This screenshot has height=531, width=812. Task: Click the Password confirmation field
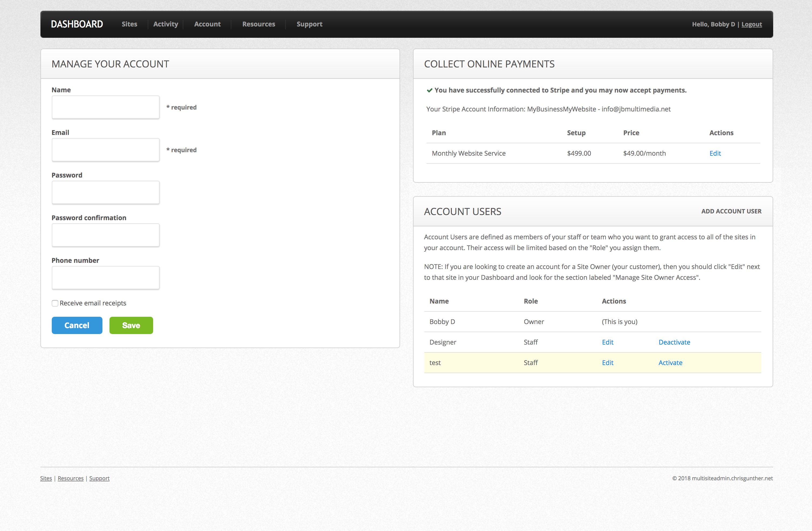click(x=105, y=235)
